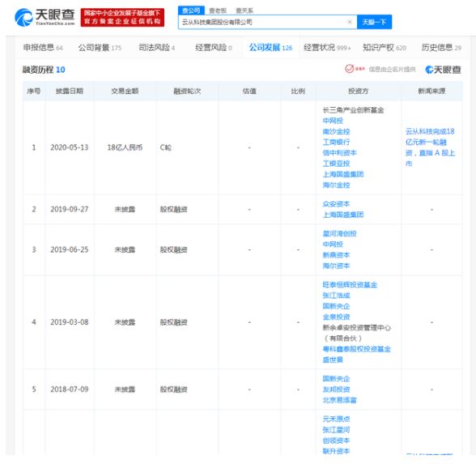Open investor link 海尔金控
The height and width of the screenshot is (464, 476).
tap(336, 185)
